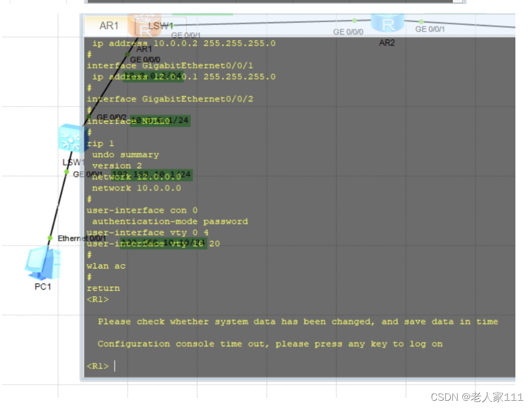This screenshot has width=532, height=408.
Task: Switch to the AR1 terminal tab
Action: tap(109, 26)
